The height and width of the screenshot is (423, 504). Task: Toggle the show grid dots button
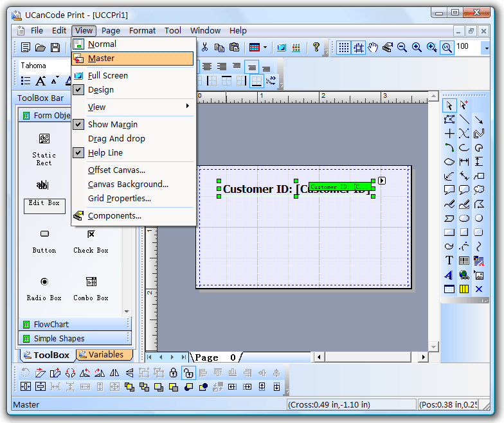[343, 48]
